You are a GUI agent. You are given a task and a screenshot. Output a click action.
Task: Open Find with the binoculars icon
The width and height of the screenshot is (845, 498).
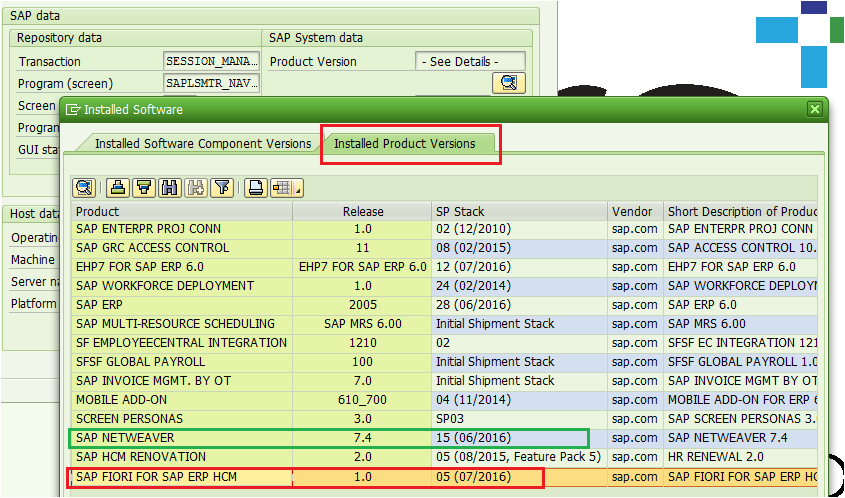pos(170,188)
